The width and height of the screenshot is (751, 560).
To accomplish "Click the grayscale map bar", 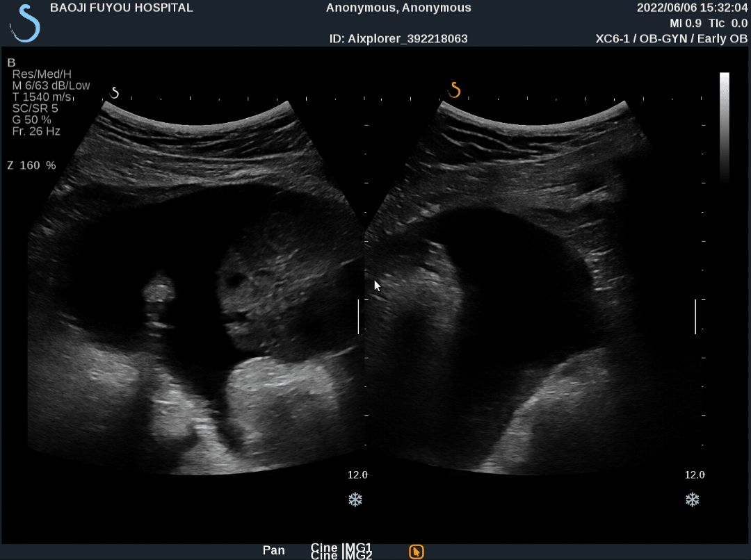I will coord(724,125).
